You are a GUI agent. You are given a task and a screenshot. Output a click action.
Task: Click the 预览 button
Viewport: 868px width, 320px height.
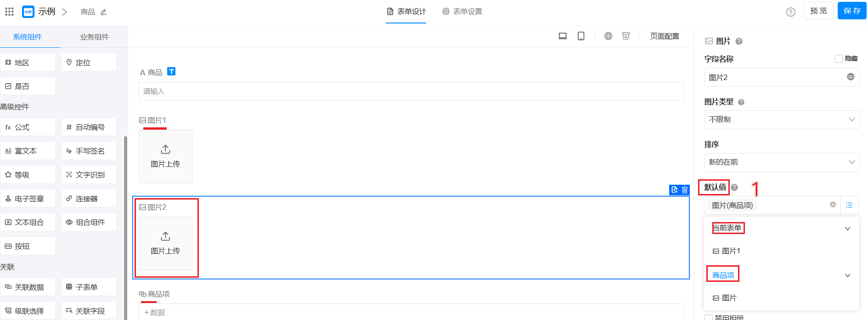[818, 11]
